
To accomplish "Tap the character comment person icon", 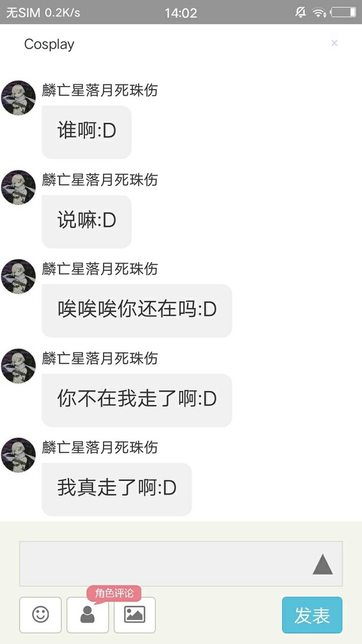I will (88, 615).
